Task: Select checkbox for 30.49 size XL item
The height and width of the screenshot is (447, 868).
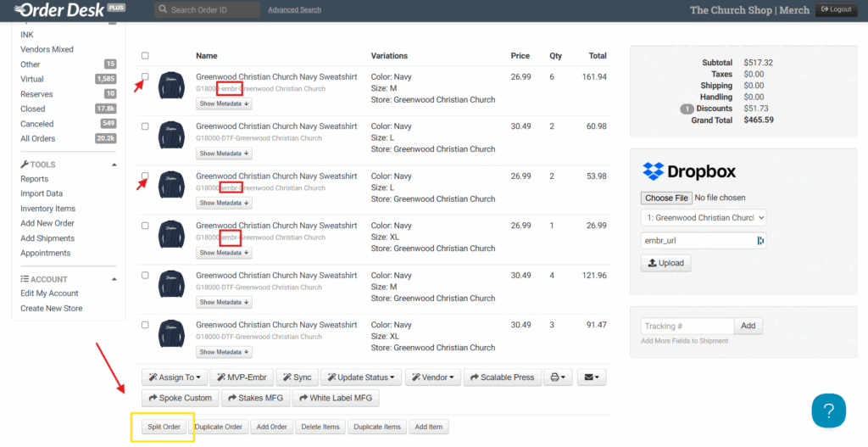Action: pyautogui.click(x=145, y=325)
